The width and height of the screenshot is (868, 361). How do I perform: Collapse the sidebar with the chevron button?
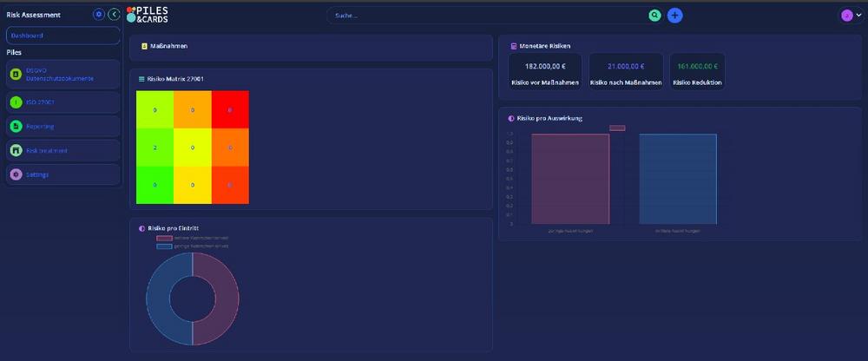click(x=114, y=15)
